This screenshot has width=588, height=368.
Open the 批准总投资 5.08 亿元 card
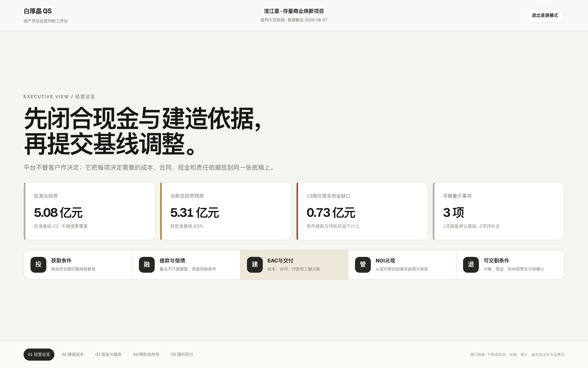[x=90, y=211]
